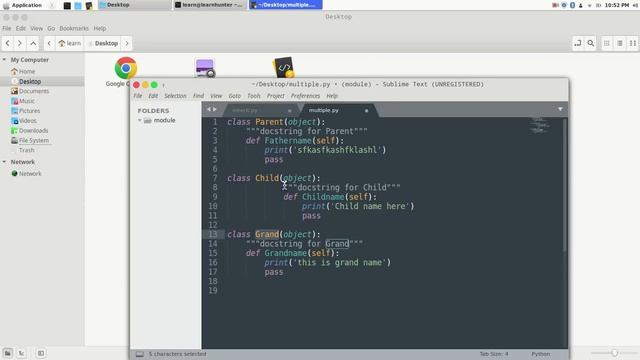640x360 pixels.
Task: Close the multiple.py tab via its dot
Action: [366, 111]
